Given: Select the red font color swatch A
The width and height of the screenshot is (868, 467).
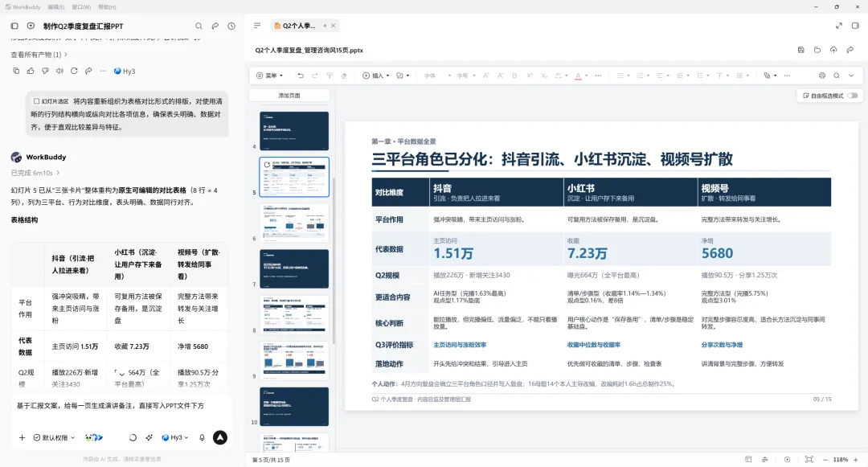Looking at the screenshot, I should 578,76.
